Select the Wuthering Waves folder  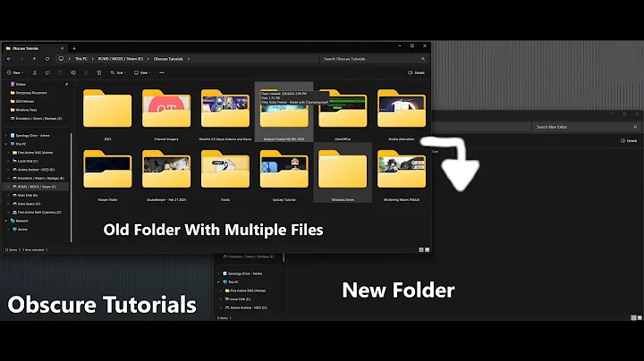(x=402, y=172)
